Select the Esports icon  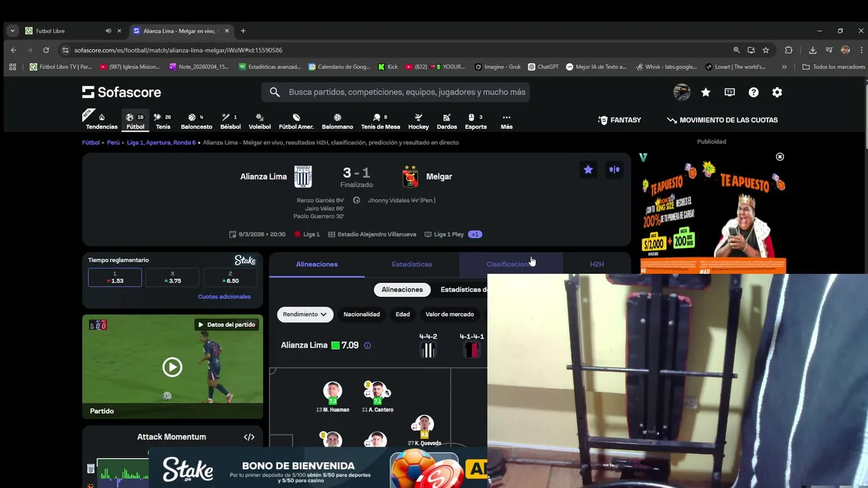click(x=471, y=117)
